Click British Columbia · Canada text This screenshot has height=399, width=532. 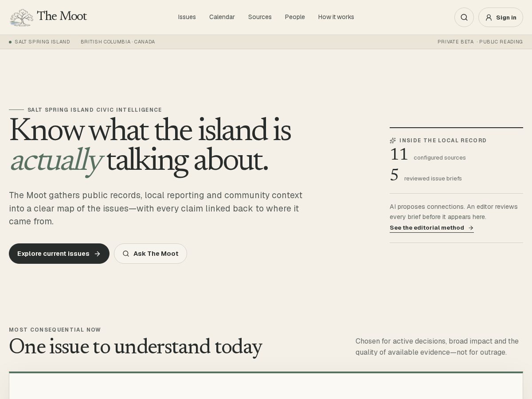coord(117,42)
